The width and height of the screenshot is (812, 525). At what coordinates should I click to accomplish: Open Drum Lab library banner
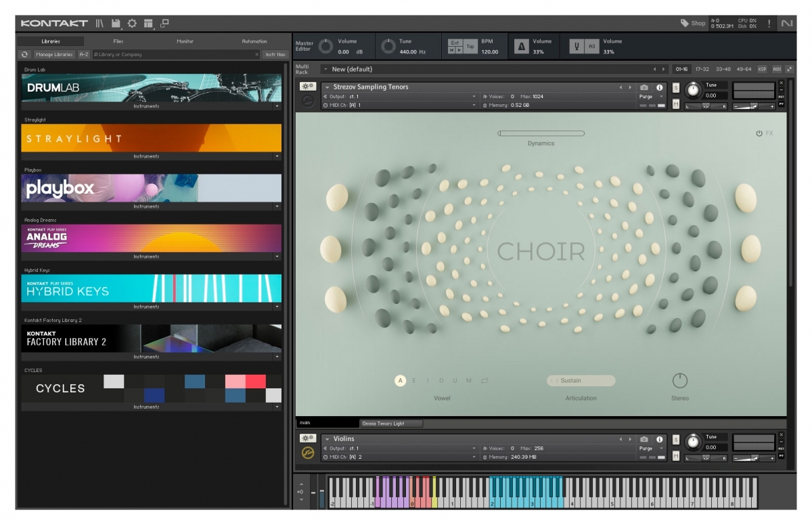coord(152,88)
